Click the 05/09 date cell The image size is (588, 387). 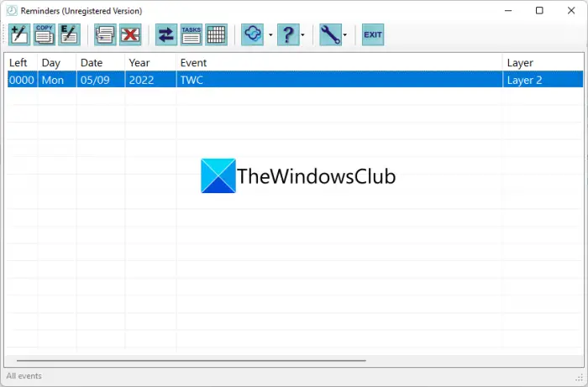click(101, 80)
